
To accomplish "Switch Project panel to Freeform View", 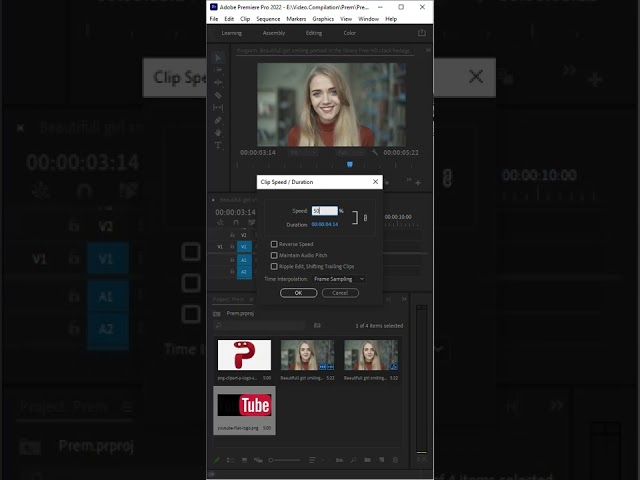I will coord(258,460).
